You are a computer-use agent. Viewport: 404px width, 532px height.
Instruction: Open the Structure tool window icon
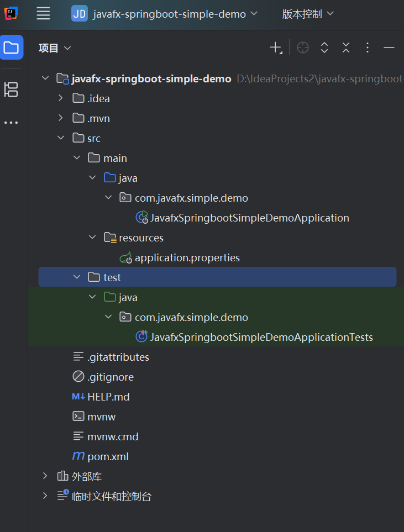[12, 89]
